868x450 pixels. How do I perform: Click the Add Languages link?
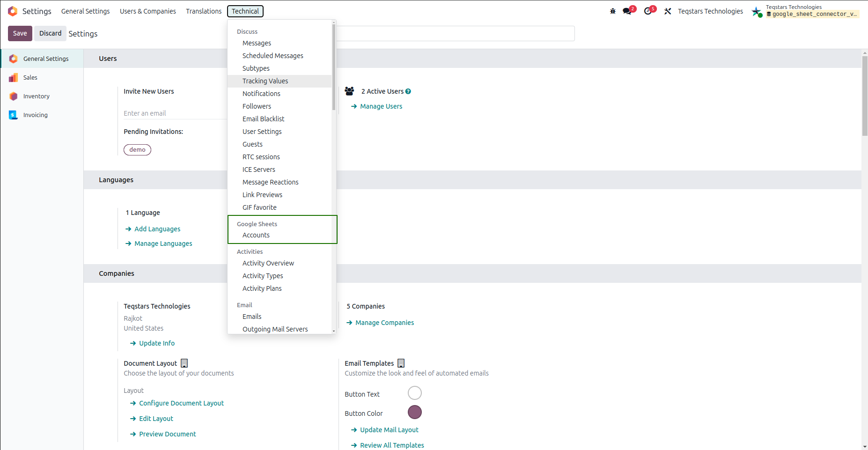click(x=153, y=229)
